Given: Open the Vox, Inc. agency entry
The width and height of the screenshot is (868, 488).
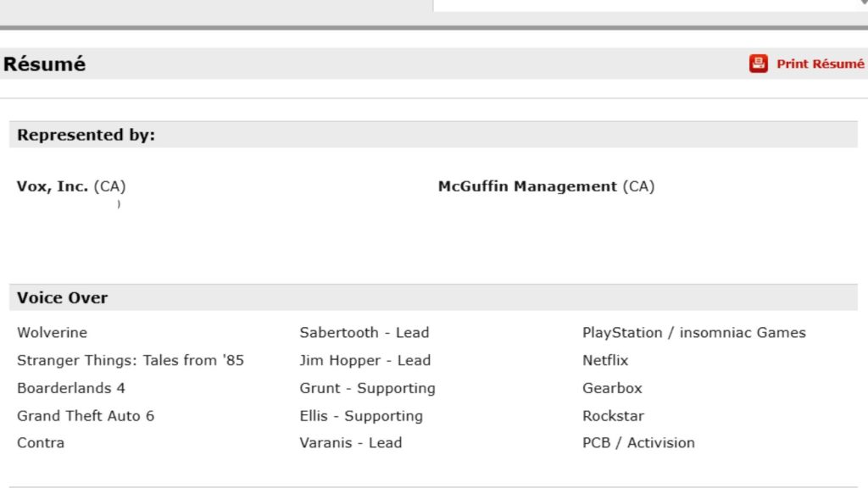Looking at the screenshot, I should tap(71, 186).
